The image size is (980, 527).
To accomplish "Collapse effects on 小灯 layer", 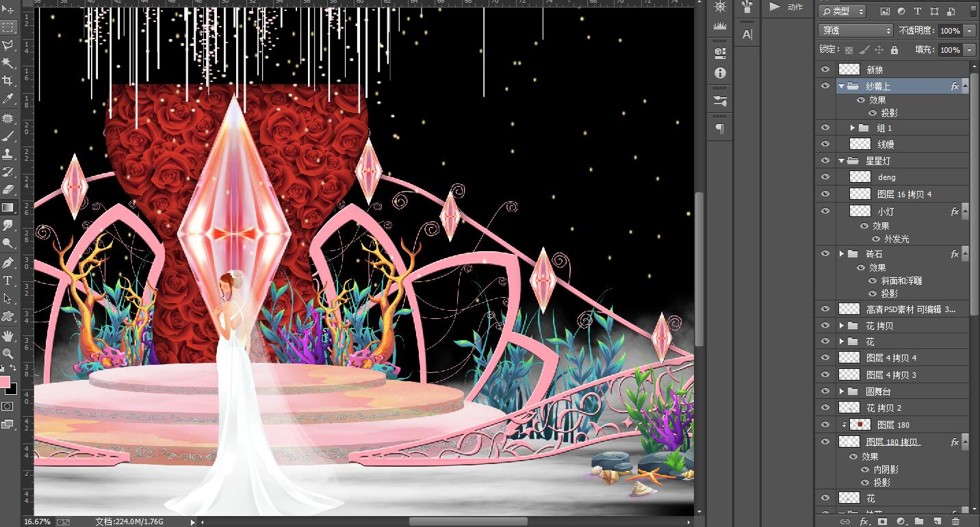I will [966, 211].
